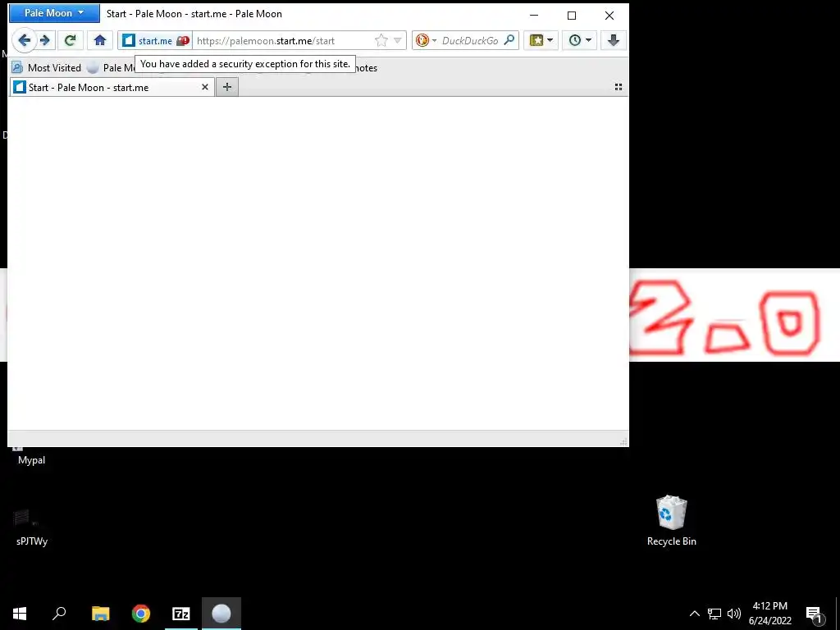The height and width of the screenshot is (630, 840).
Task: Click into the DuckDuckGo search box
Action: [x=470, y=41]
